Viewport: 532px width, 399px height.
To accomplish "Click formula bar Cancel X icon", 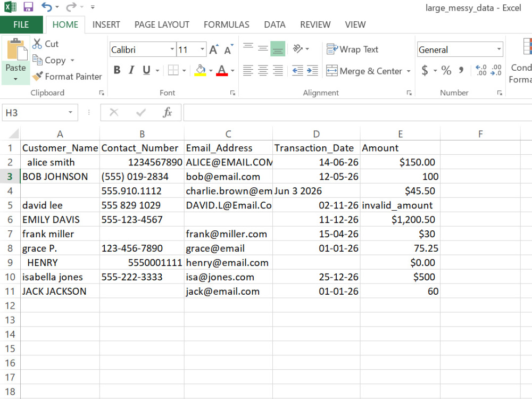I will tap(114, 112).
